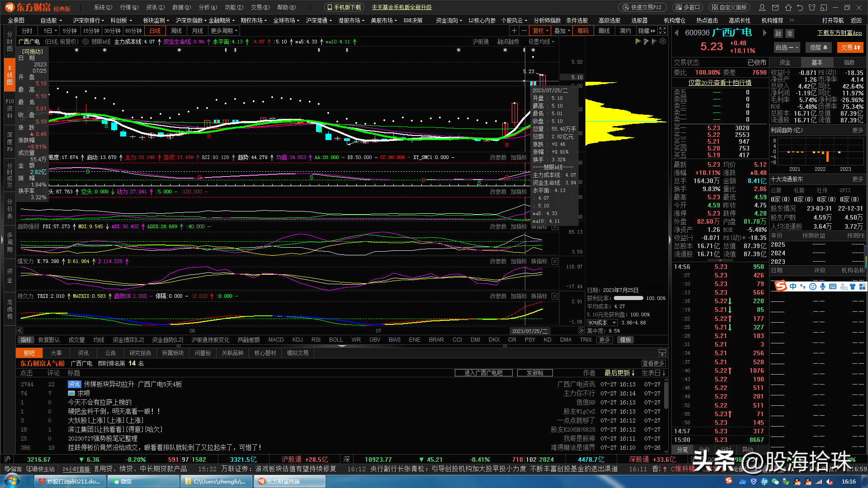Zoom out chart with minus icon
Viewport: 868px width, 488px height.
coord(524,31)
